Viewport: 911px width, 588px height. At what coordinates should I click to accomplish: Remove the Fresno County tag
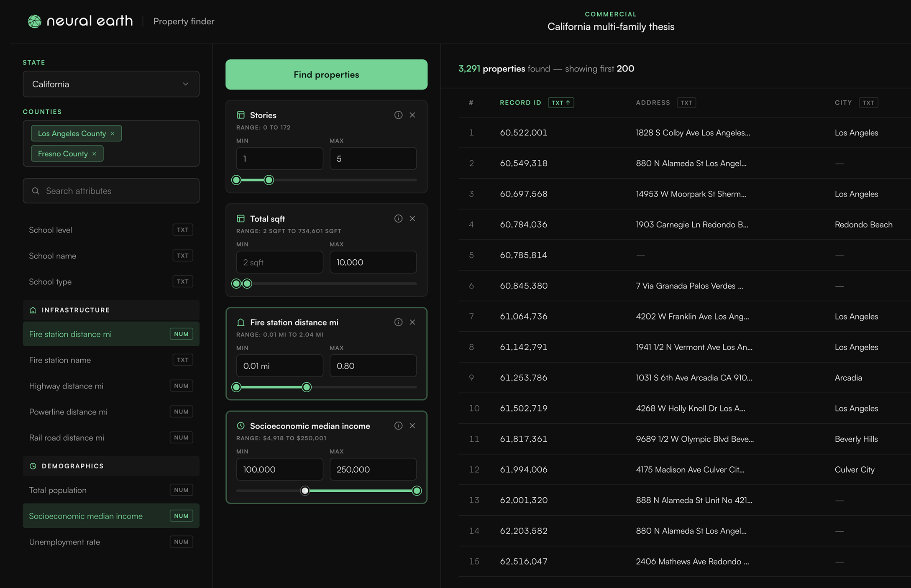click(x=94, y=154)
